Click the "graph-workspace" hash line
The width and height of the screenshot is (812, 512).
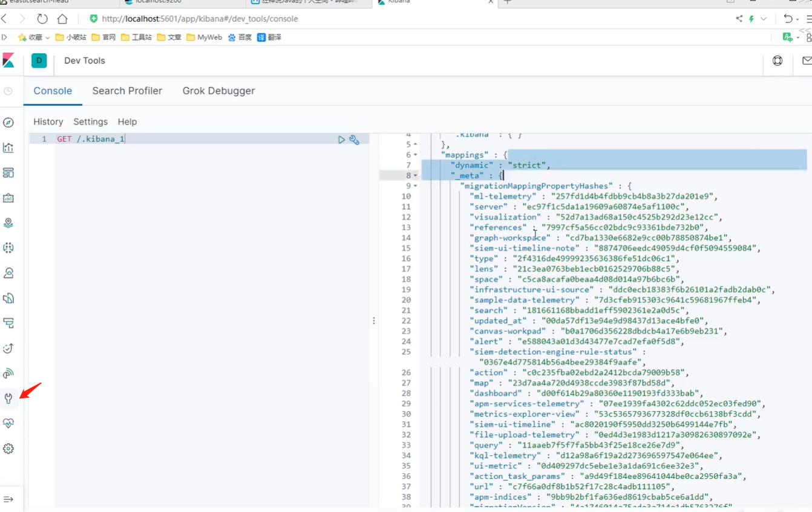coord(601,238)
